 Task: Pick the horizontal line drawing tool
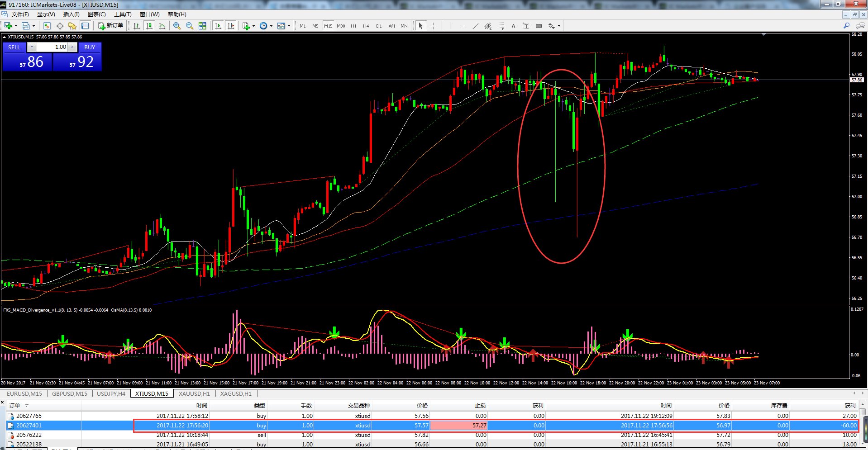pos(463,26)
